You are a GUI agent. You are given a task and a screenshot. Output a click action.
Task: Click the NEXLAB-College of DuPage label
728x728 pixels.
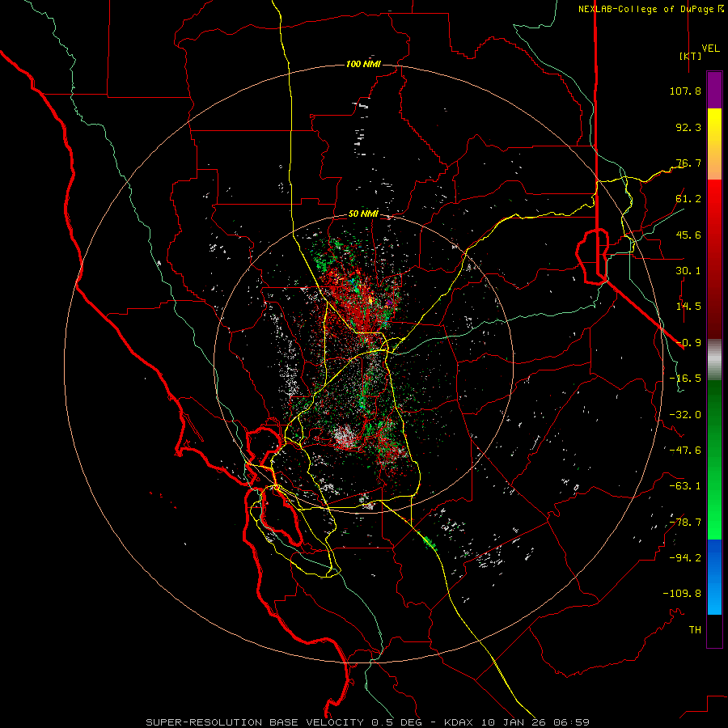pyautogui.click(x=645, y=9)
